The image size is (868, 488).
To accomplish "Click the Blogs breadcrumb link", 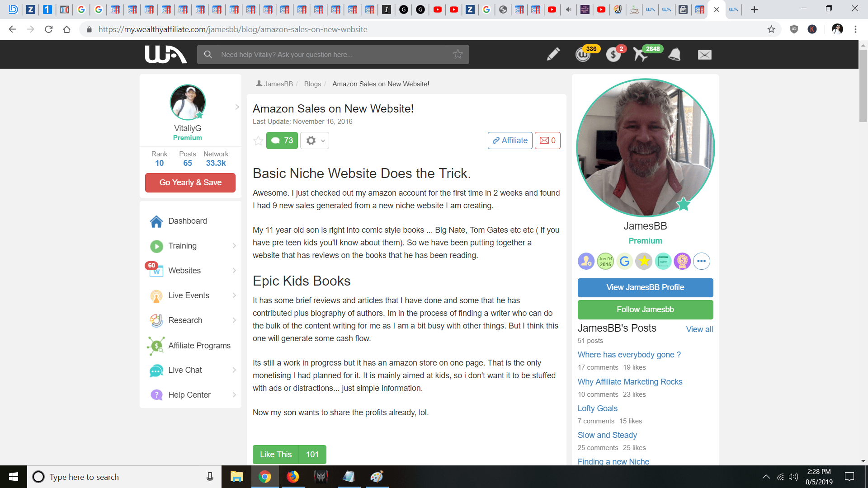I will (312, 84).
